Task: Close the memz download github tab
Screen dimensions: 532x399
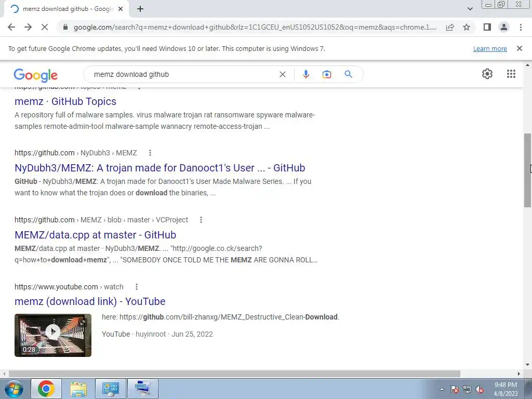Action: (x=121, y=9)
